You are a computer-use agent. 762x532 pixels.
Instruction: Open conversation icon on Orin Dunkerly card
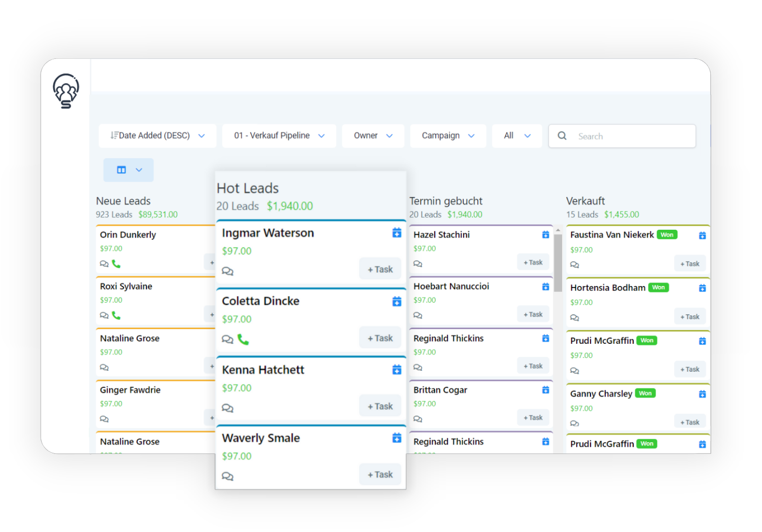(104, 264)
